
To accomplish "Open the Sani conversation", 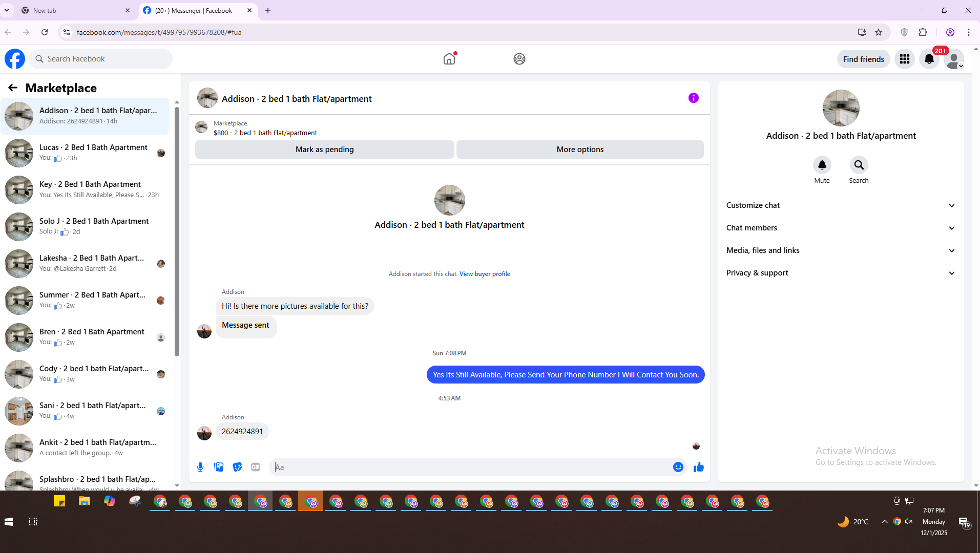I will 85,411.
